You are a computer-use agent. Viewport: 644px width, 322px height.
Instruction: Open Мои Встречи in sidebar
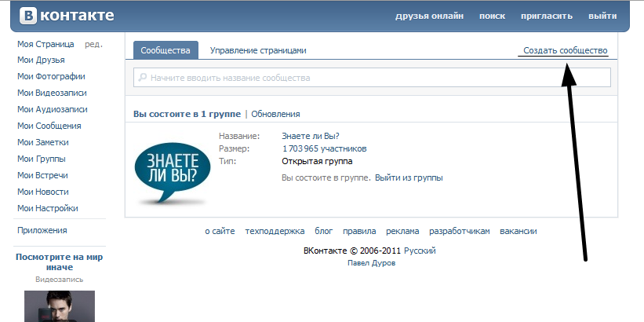point(42,175)
